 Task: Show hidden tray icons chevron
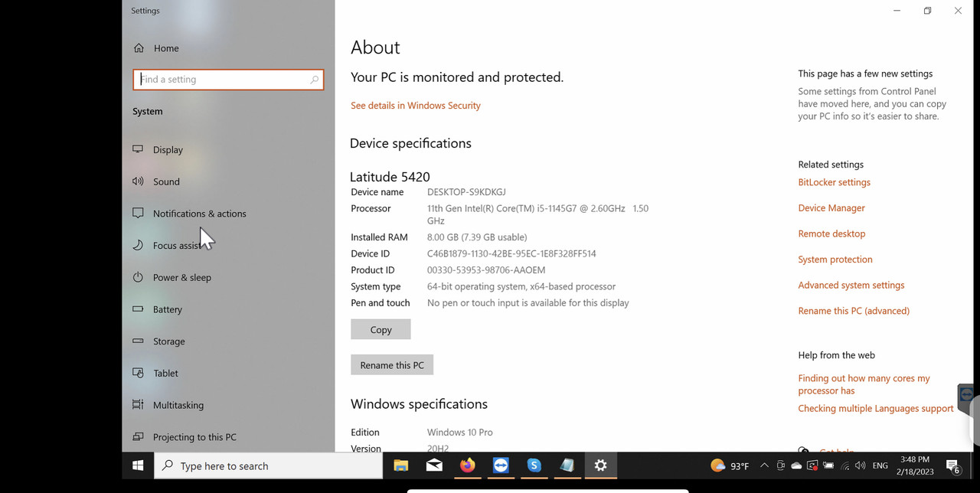point(764,465)
